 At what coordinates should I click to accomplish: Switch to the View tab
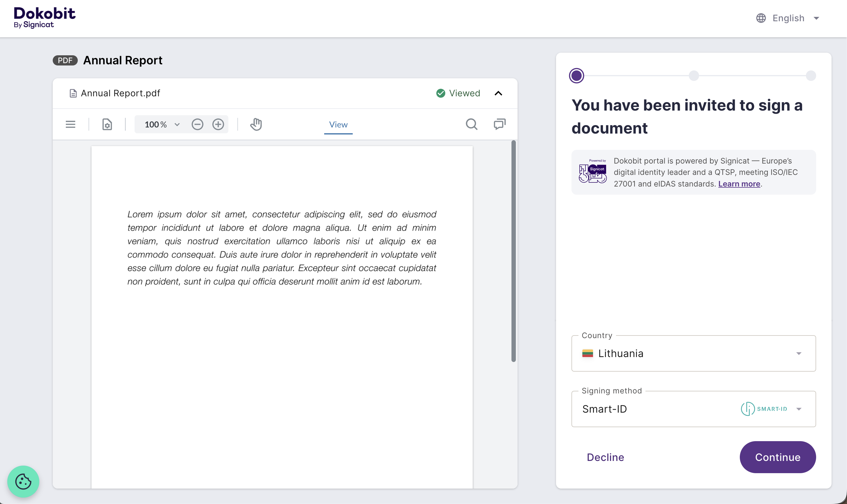point(338,125)
